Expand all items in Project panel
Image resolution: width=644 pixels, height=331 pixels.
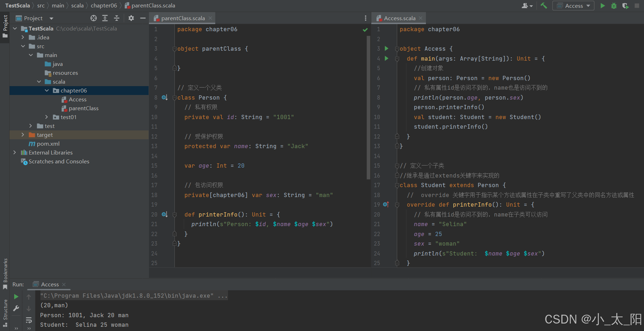pyautogui.click(x=105, y=18)
